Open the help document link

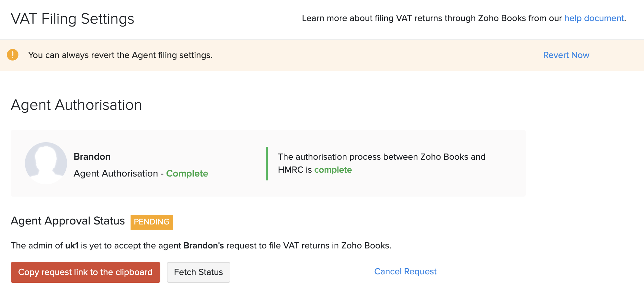tap(594, 18)
